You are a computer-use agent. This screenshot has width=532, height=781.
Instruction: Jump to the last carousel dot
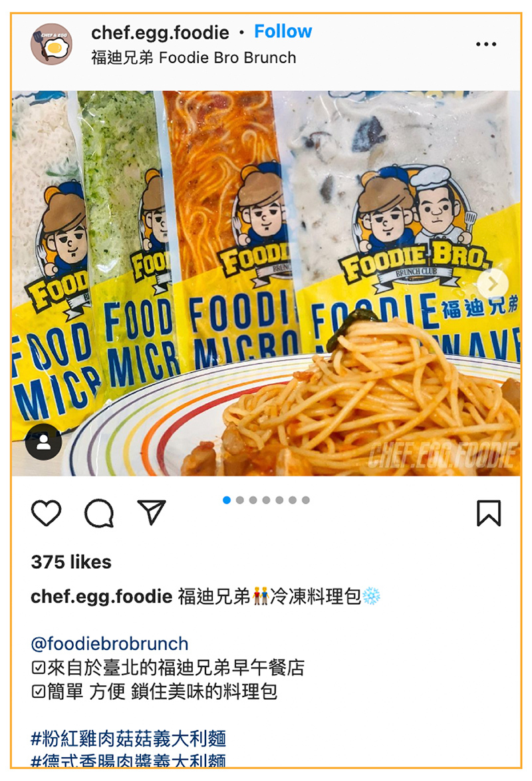(x=306, y=500)
